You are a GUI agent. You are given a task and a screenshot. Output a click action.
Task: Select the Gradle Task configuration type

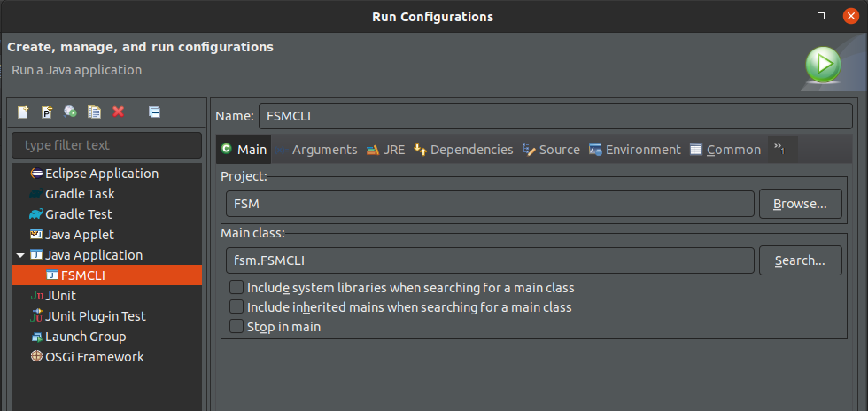(80, 194)
